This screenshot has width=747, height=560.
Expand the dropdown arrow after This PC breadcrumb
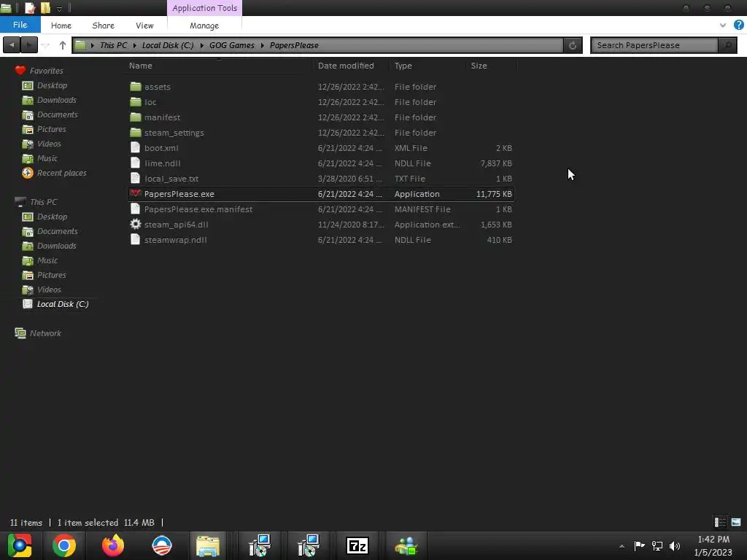pos(135,45)
